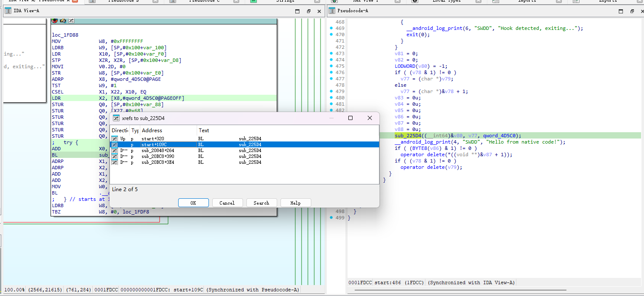The image size is (644, 296).
Task: Close the IDA View-A panel
Action: point(319,11)
